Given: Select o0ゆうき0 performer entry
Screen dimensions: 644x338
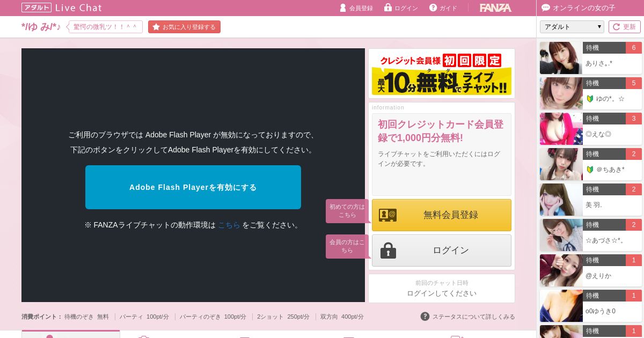Looking at the screenshot, I should point(591,306).
